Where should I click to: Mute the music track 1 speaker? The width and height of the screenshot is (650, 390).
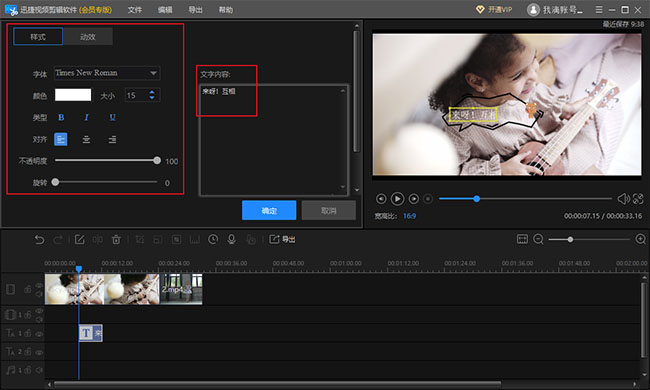coord(39,370)
